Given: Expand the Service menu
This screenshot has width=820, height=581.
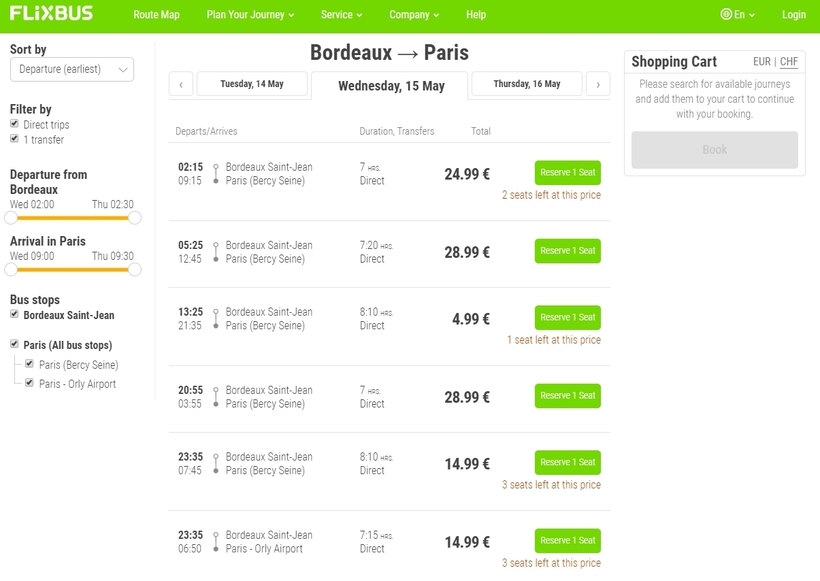Looking at the screenshot, I should pos(341,15).
